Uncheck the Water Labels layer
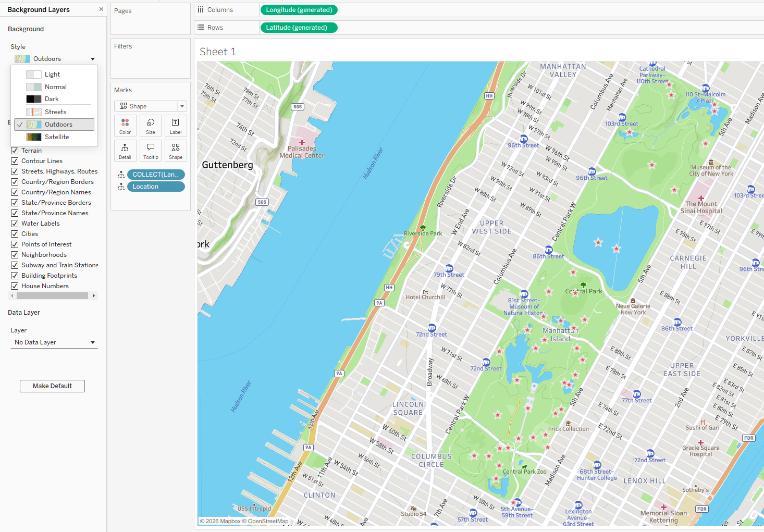The height and width of the screenshot is (532, 764). (15, 224)
